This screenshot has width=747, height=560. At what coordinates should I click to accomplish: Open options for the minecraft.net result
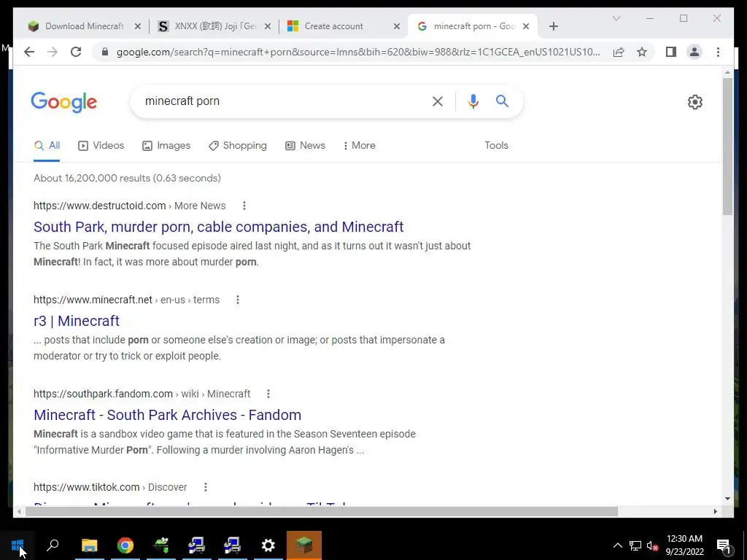coord(238,300)
